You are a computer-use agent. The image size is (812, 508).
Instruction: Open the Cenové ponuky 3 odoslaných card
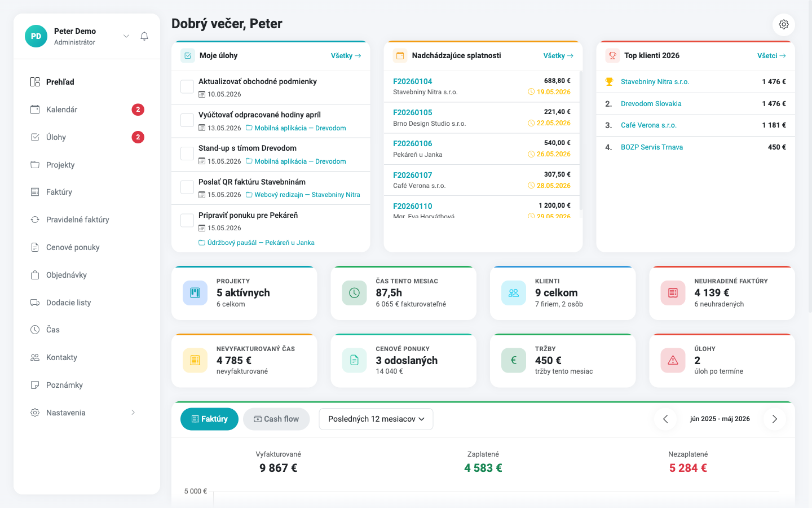click(x=404, y=361)
